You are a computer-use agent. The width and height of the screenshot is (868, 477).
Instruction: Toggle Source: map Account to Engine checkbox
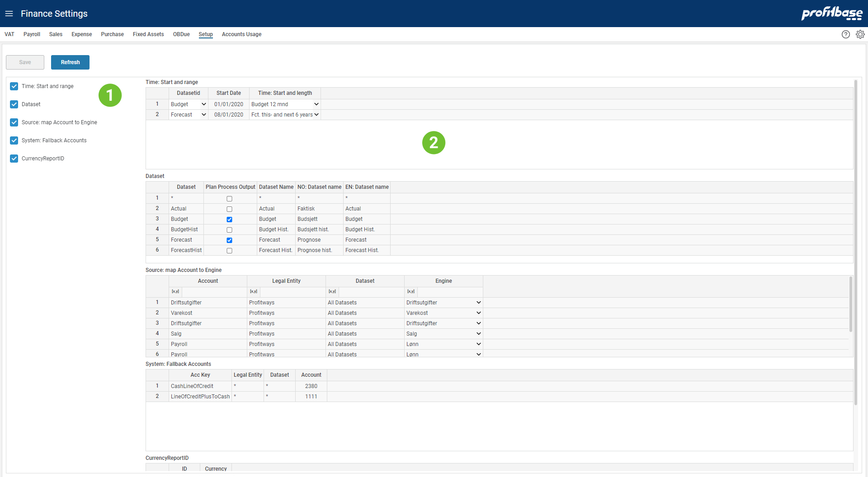click(14, 122)
